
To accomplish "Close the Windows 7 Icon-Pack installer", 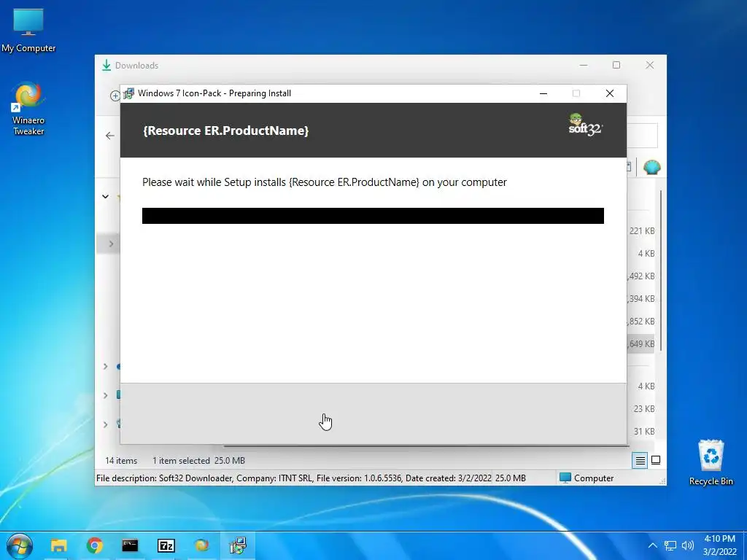I will [x=609, y=93].
